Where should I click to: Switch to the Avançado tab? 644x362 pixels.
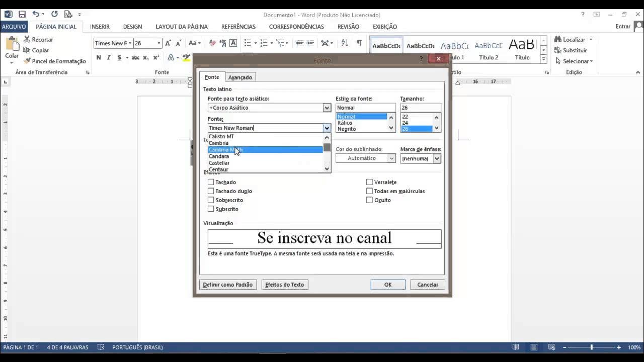240,77
